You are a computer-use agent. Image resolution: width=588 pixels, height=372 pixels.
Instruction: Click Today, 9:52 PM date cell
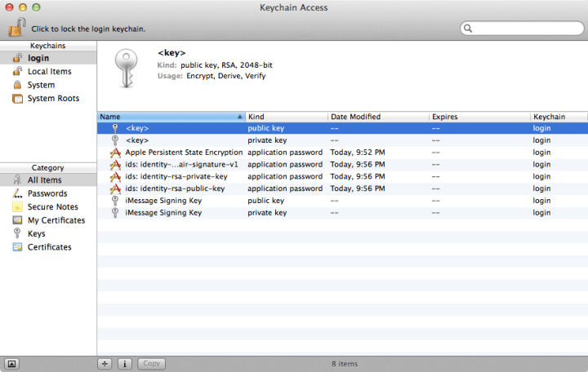tap(358, 153)
